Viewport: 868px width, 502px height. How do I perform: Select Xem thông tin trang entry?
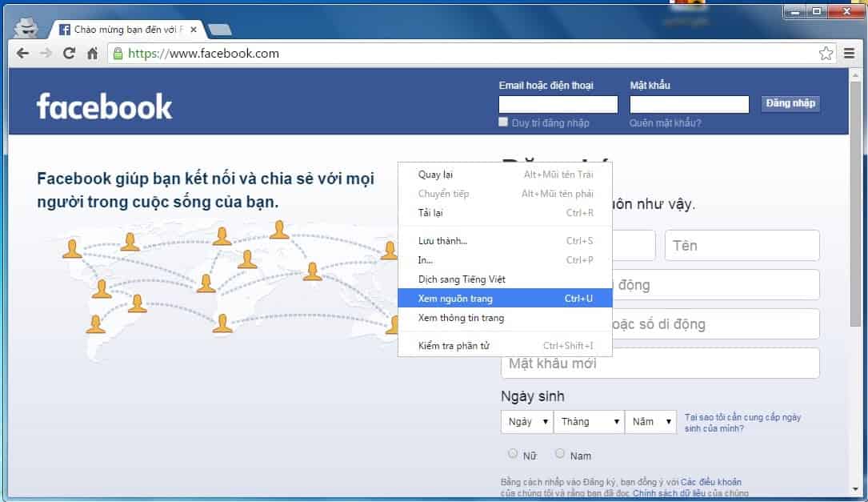(x=505, y=318)
